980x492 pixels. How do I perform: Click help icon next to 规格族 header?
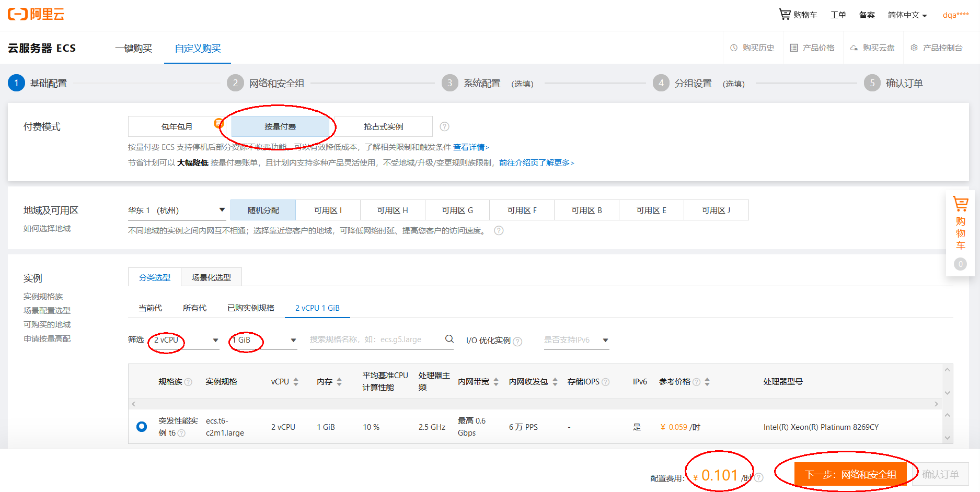[188, 382]
